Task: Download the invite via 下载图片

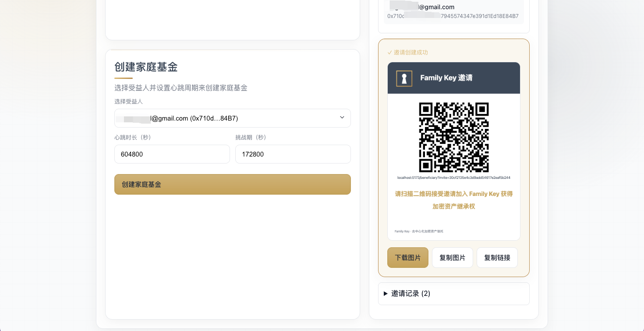Action: (407, 258)
